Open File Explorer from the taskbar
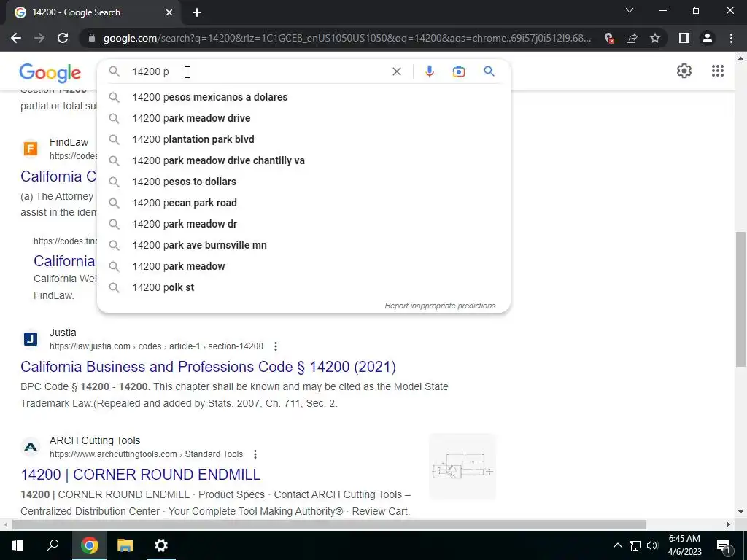Screen dimensions: 747x560 click(x=125, y=545)
